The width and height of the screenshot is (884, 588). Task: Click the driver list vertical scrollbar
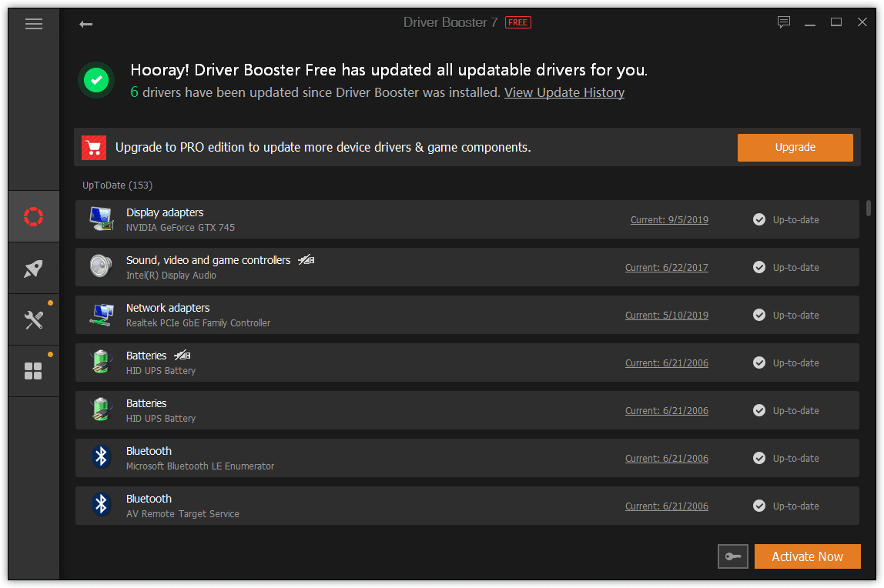869,208
